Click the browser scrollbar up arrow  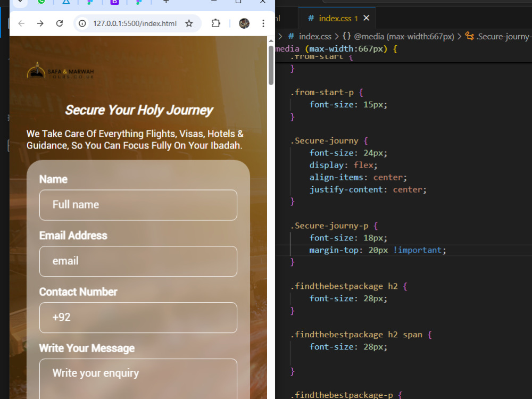point(271,41)
